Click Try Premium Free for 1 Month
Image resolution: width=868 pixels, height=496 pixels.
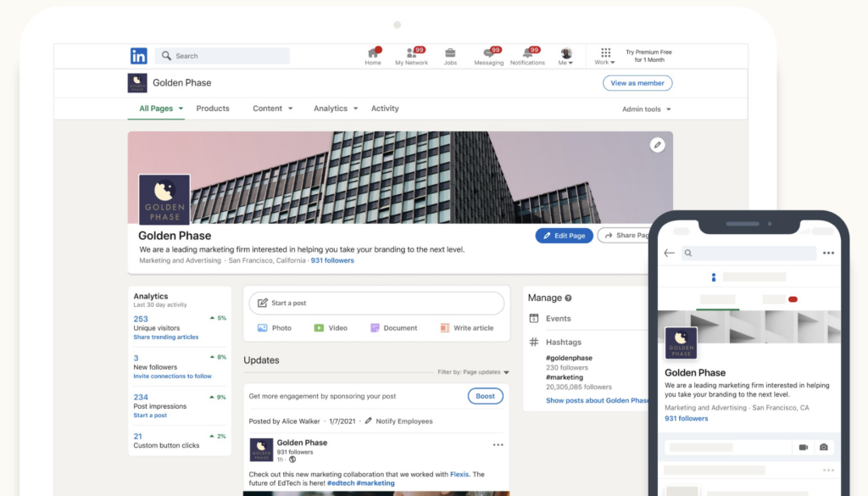648,56
